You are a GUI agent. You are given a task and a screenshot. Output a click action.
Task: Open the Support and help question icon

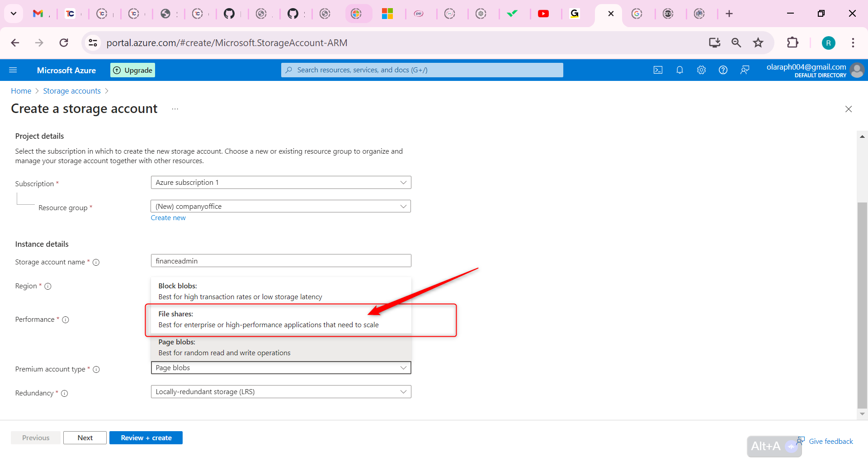723,70
